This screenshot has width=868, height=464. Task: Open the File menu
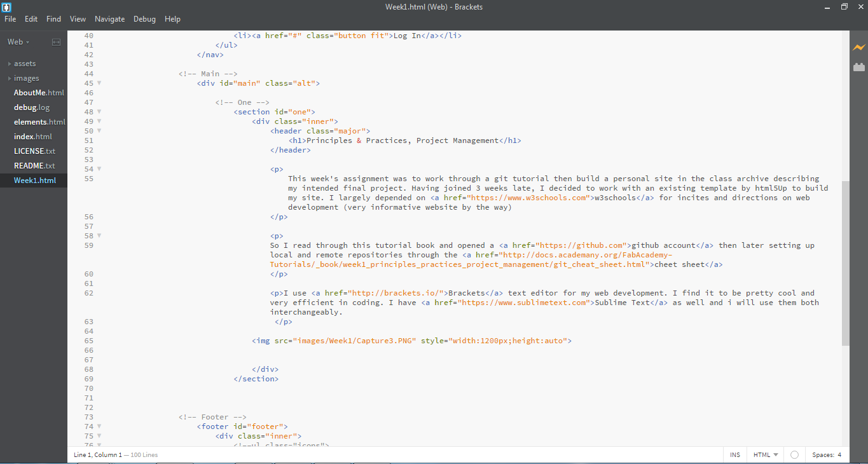(x=10, y=19)
